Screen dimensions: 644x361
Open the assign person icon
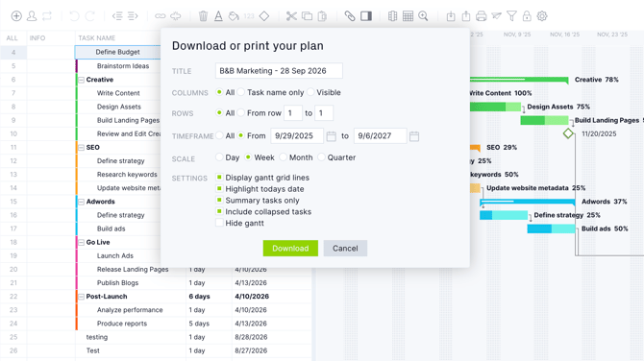click(x=32, y=16)
